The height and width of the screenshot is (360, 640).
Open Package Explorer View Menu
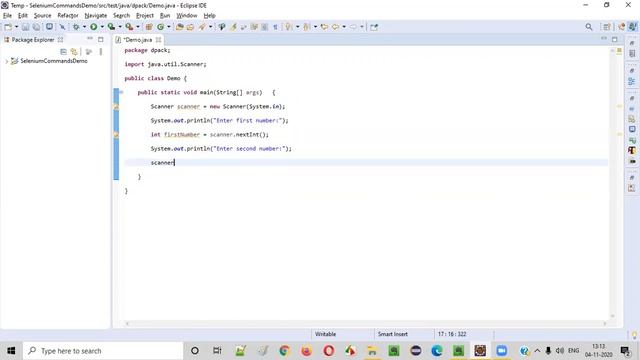pos(101,51)
